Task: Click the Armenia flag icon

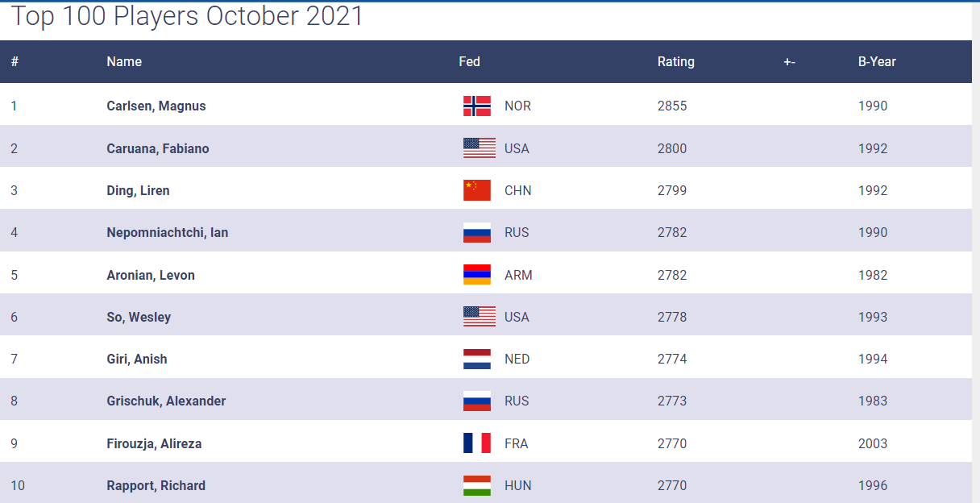Action: pyautogui.click(x=477, y=275)
